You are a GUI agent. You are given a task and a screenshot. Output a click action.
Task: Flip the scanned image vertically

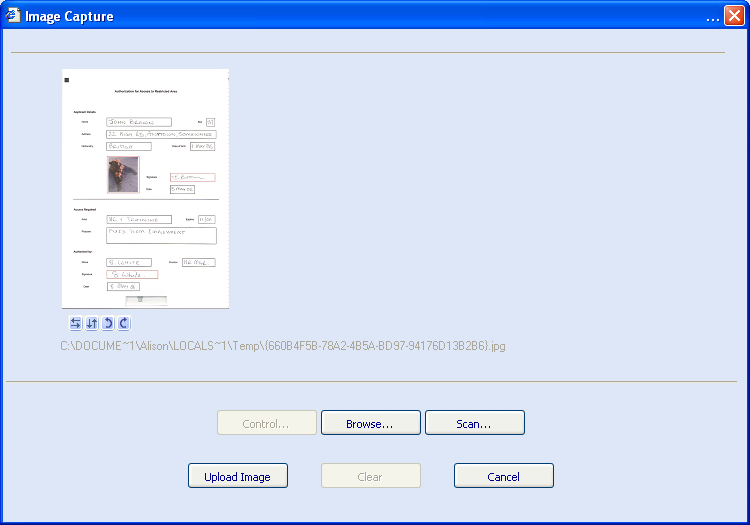point(92,323)
